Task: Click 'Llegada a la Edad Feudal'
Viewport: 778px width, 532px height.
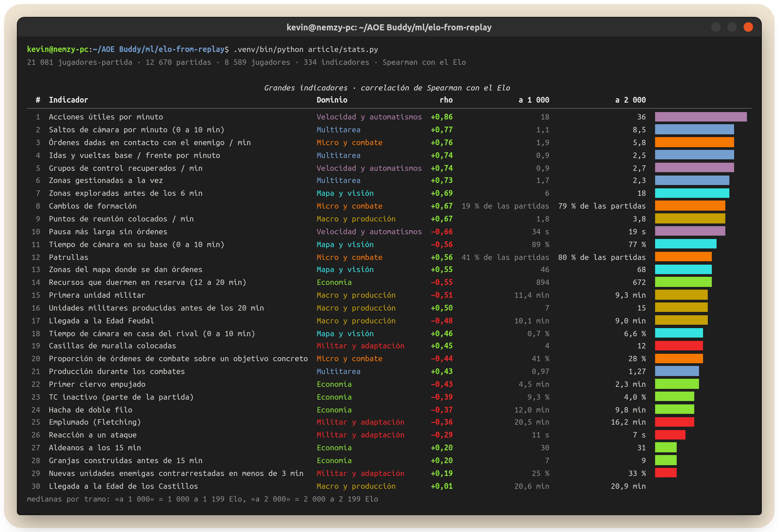Action: (102, 321)
